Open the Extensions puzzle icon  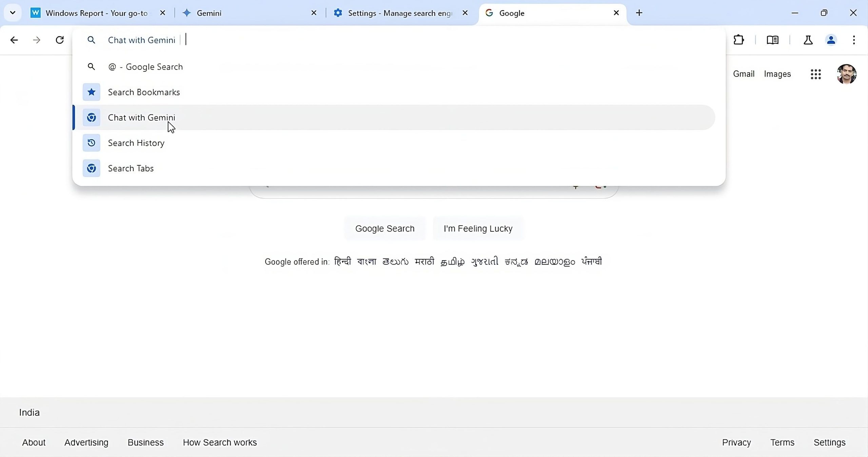tap(738, 40)
